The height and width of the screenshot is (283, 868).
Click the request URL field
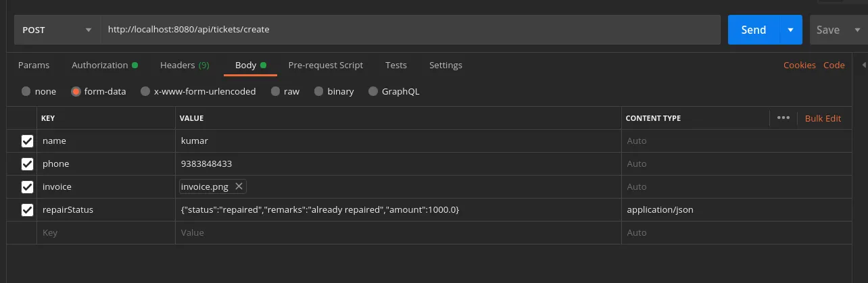pyautogui.click(x=410, y=30)
